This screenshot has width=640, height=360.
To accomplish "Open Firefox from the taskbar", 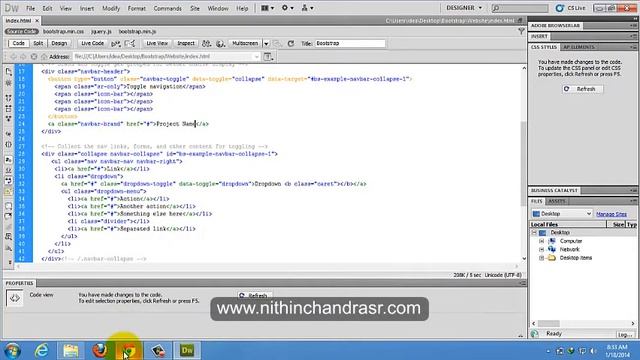I will click(100, 350).
